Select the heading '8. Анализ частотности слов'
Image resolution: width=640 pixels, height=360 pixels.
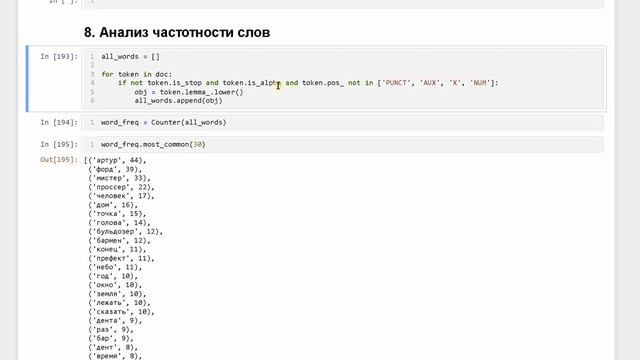[x=177, y=32]
